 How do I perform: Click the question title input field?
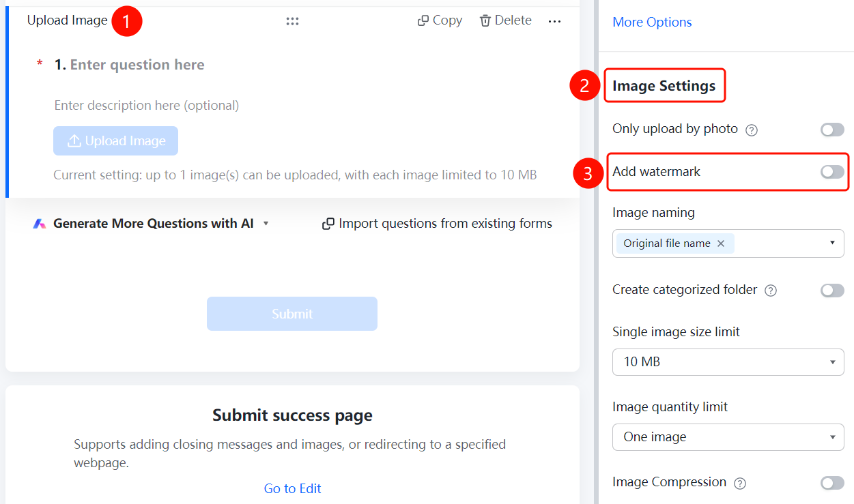(137, 65)
